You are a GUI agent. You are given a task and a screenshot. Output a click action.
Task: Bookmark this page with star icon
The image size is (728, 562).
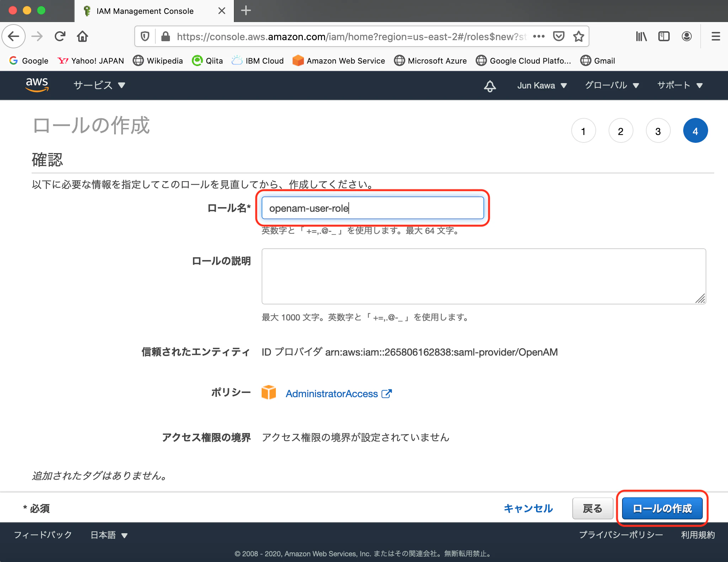579,36
